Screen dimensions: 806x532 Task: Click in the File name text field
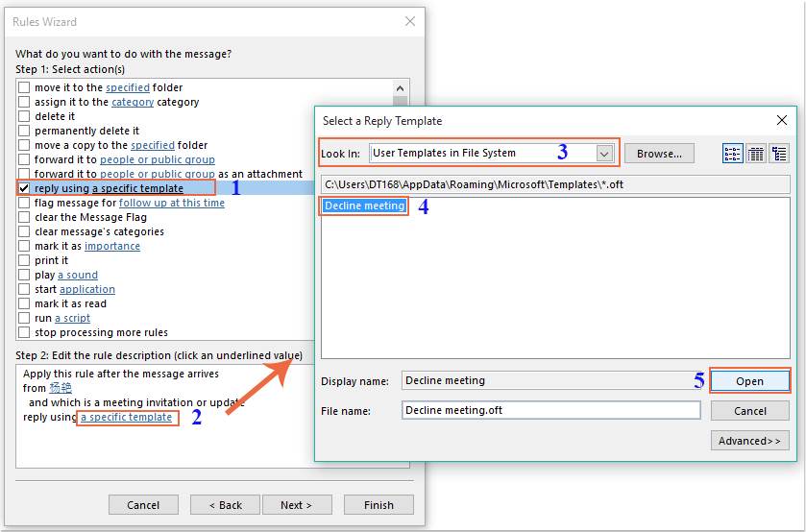pos(550,411)
